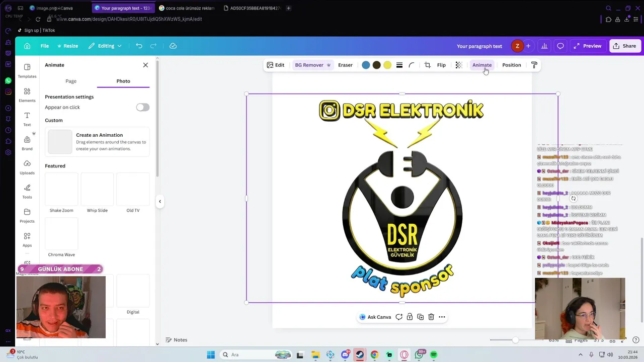Screen dimensions: 644x362
Task: Close the Animate panel
Action: [x=145, y=65]
